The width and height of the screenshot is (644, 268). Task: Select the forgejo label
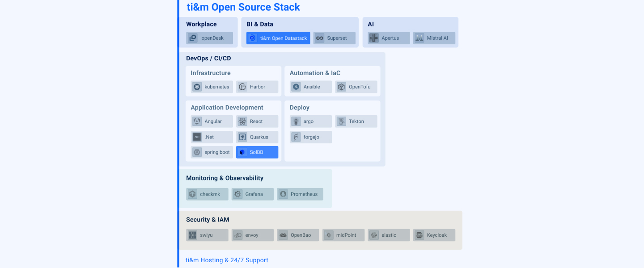tap(311, 138)
